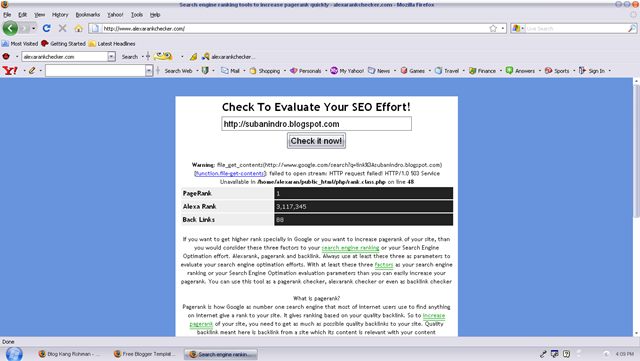The width and height of the screenshot is (640, 361).
Task: Expand the alexarankchecker.com combo box arrow
Action: tap(111, 56)
